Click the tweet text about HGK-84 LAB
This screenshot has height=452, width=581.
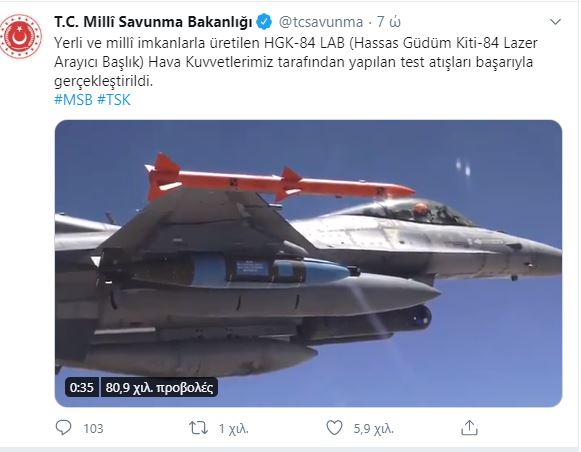click(x=296, y=62)
